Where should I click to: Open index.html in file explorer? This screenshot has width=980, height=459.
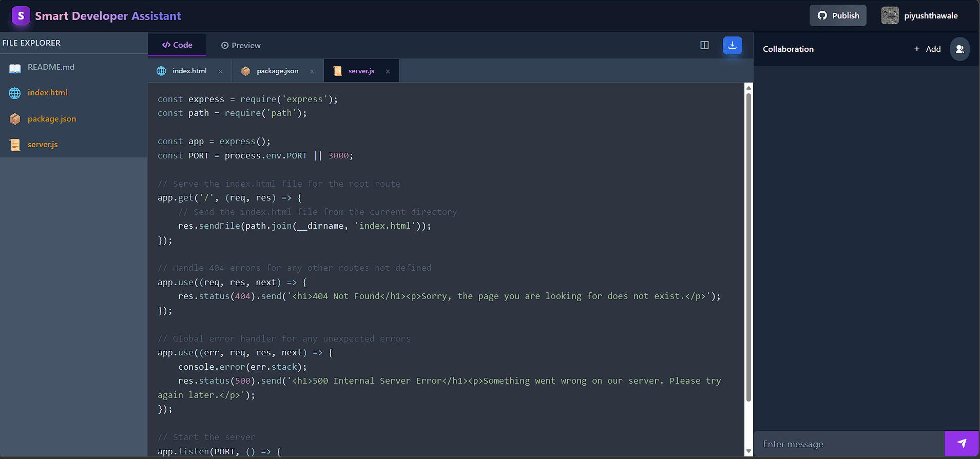73,93
